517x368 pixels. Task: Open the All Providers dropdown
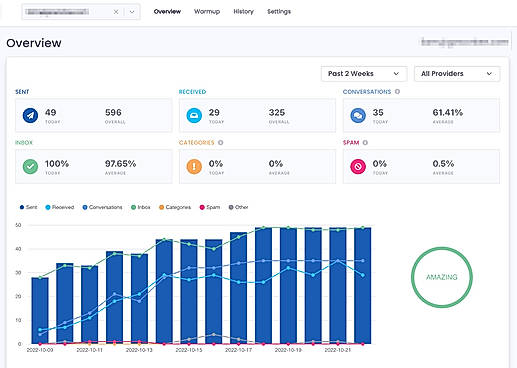457,74
